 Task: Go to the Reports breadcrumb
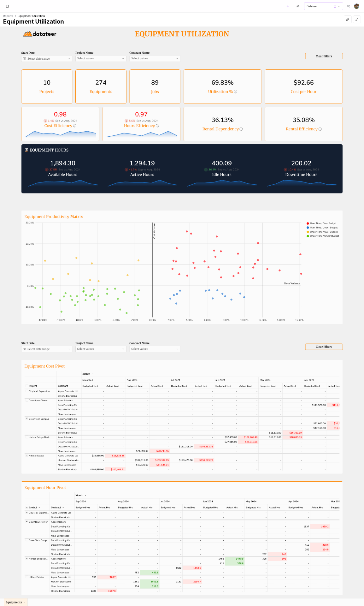(x=8, y=16)
